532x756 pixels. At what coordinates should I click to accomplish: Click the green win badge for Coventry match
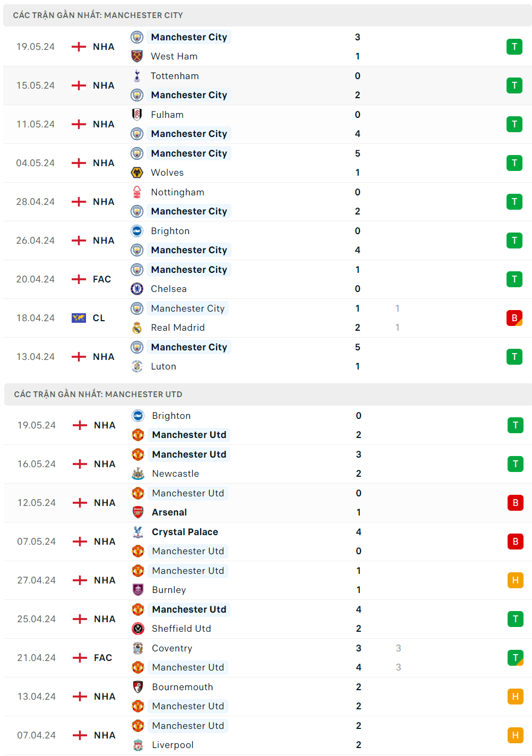click(x=515, y=658)
